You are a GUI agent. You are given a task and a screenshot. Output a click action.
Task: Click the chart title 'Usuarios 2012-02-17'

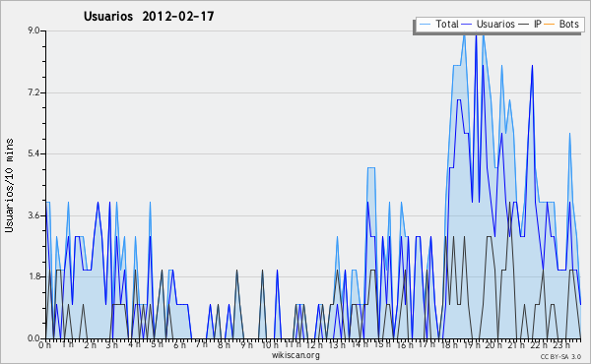point(149,16)
